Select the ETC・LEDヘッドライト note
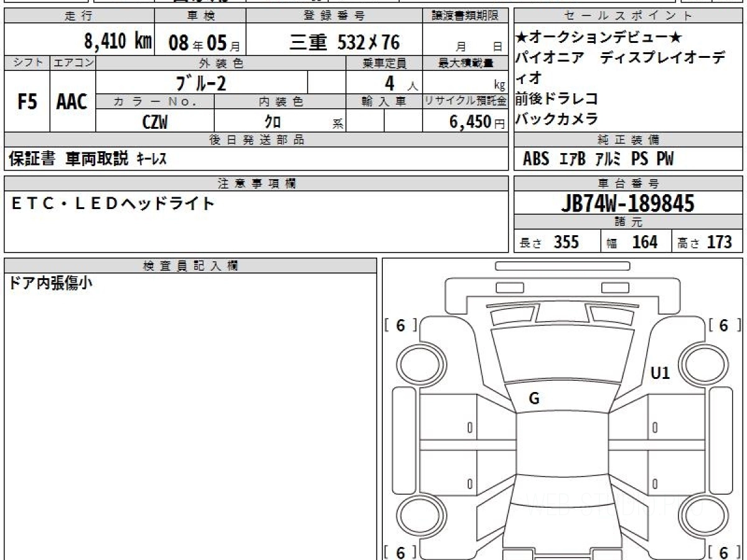 tap(113, 203)
